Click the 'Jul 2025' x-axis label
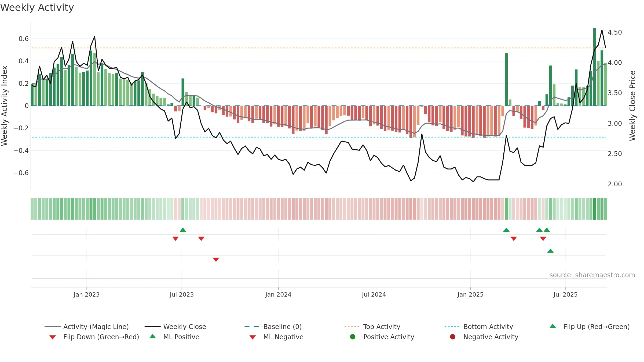Screen dimensions: 644x362 tap(565, 294)
